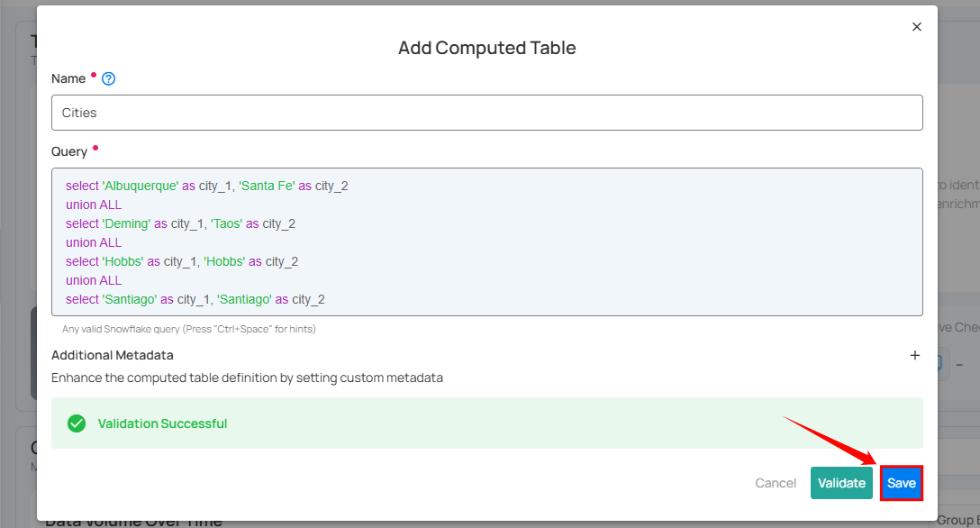980x528 pixels.
Task: Click the first 'union ALL' line
Action: point(94,205)
